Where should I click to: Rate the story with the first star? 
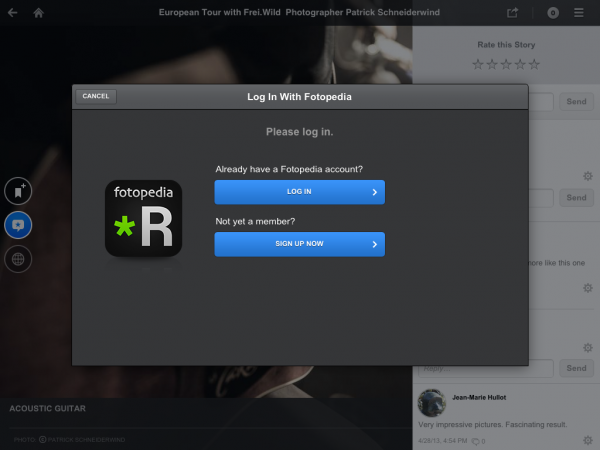click(478, 64)
